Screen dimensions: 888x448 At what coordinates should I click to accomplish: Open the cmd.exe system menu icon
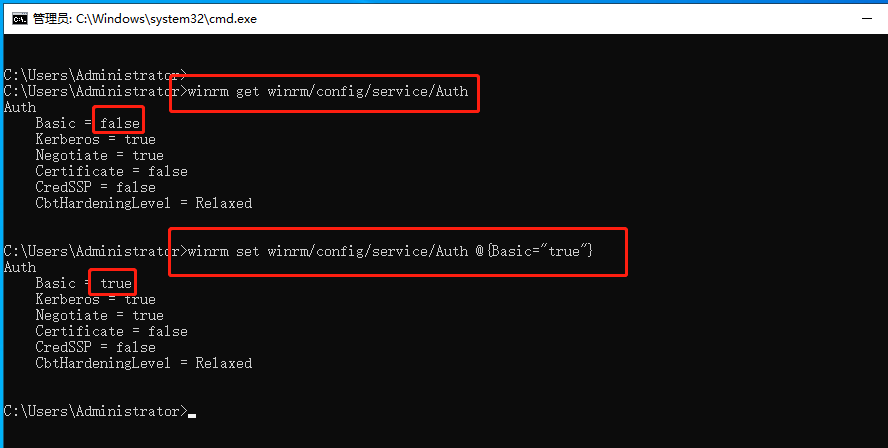[20, 19]
